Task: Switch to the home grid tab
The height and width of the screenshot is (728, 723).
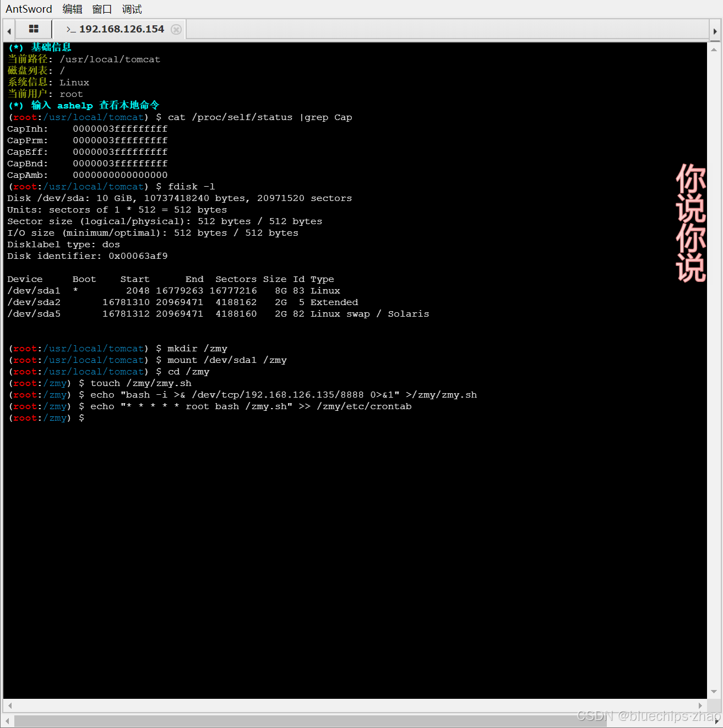Action: [x=34, y=29]
